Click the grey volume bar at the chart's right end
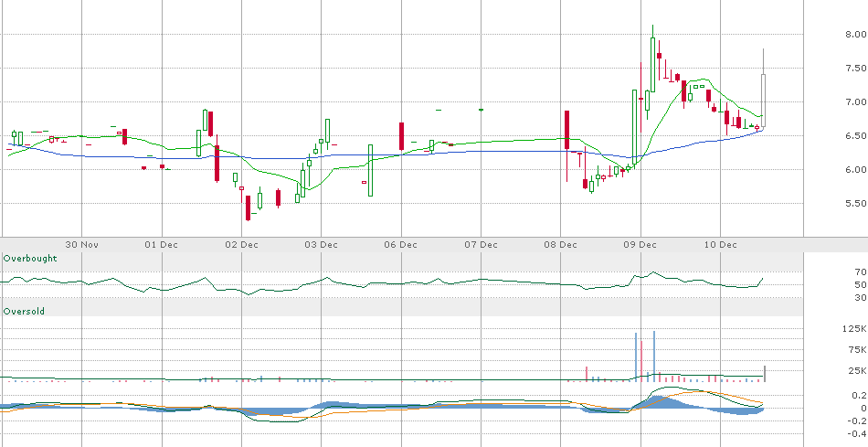This screenshot has height=447, width=868. [x=765, y=374]
